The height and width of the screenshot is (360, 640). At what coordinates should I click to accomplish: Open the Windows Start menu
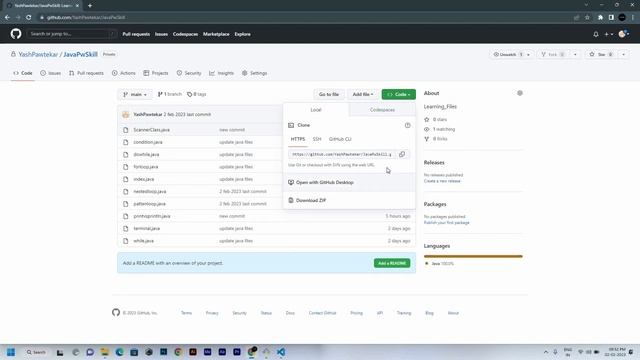tap(11, 352)
